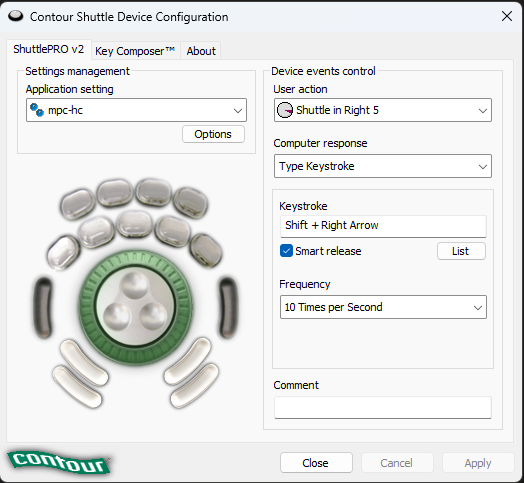Toggle the Smart release checkbox

(x=286, y=251)
